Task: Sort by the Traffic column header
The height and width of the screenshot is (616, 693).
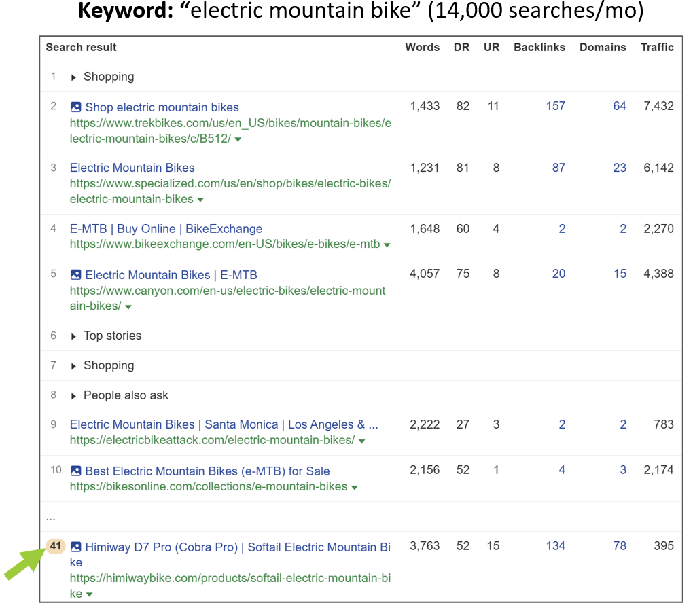Action: point(656,48)
